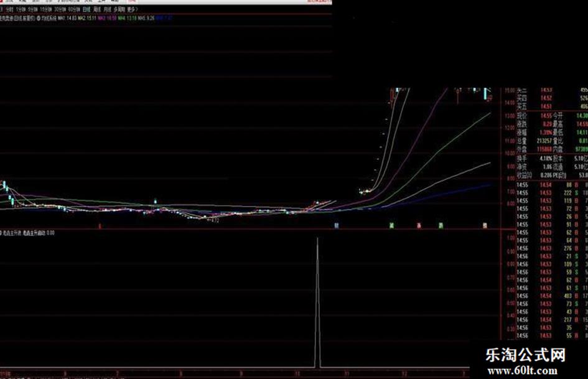Click the cyan candle near the chart's left edge

click(x=4, y=185)
